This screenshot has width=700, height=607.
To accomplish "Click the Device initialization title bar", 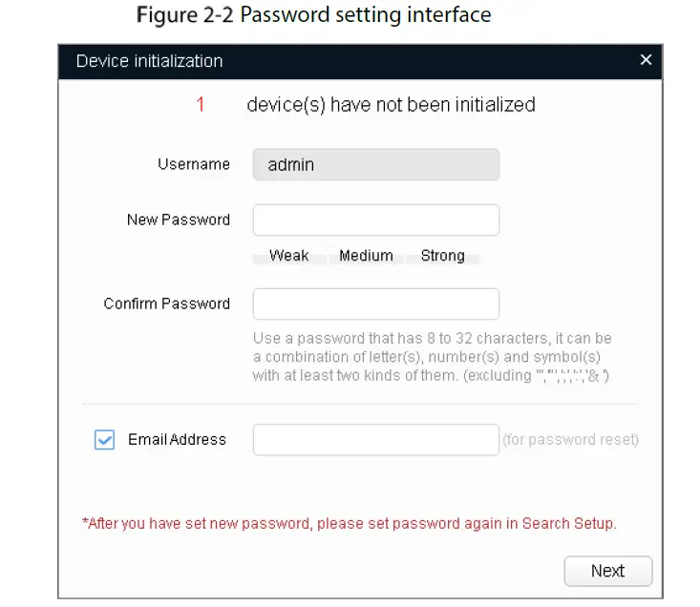I will [x=286, y=61].
